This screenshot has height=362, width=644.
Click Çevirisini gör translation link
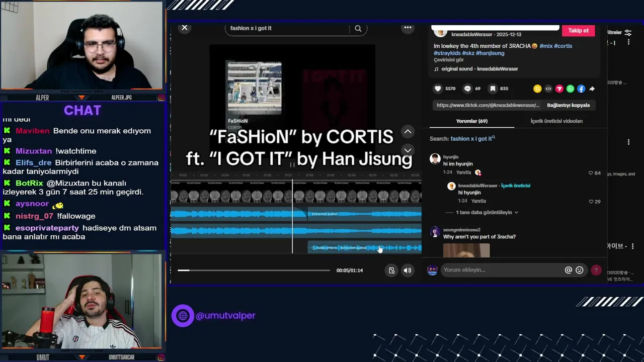pos(449,60)
